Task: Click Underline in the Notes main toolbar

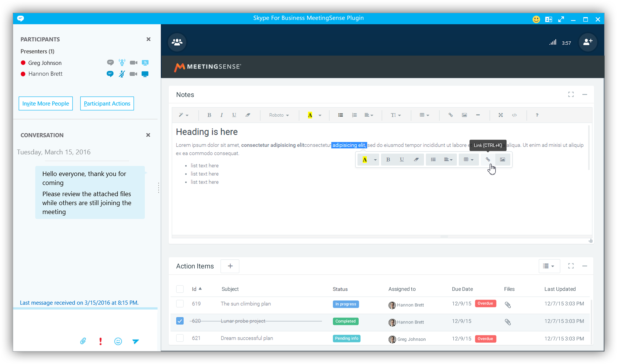Action: tap(234, 115)
